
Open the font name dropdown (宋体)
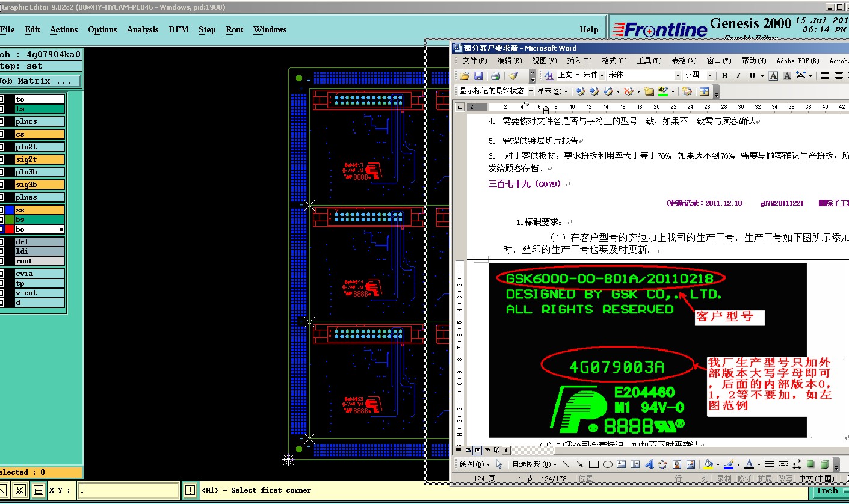678,75
